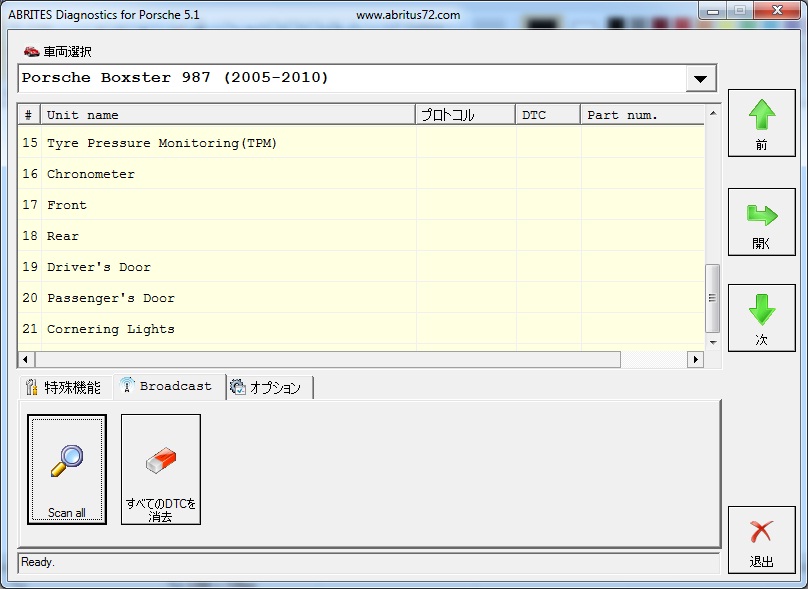Select the Cornering Lights row
808x589 pixels.
pos(361,328)
